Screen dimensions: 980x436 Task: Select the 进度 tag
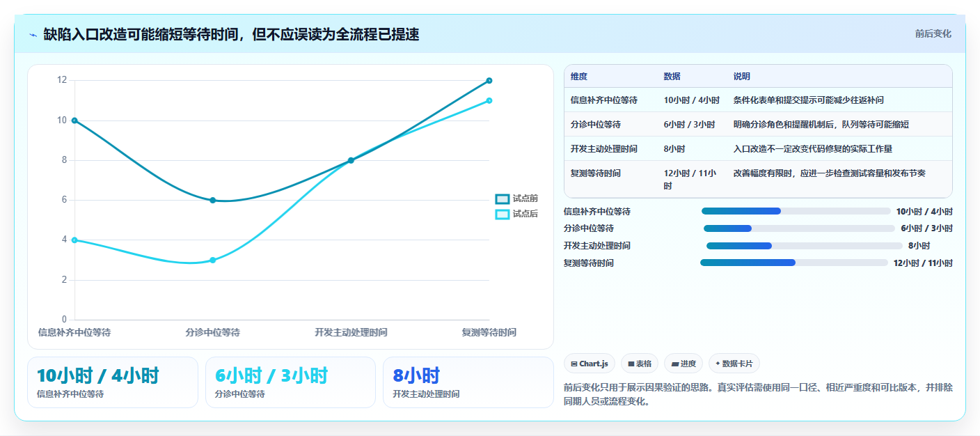coord(683,364)
